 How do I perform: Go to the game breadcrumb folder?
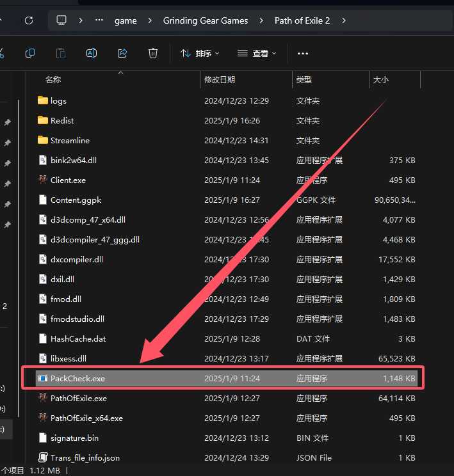[126, 20]
